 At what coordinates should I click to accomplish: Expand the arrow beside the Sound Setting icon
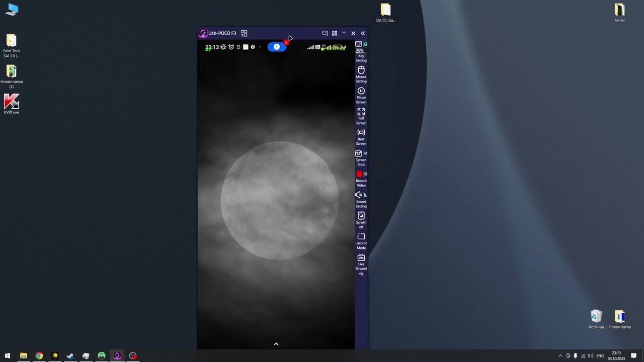click(x=366, y=195)
